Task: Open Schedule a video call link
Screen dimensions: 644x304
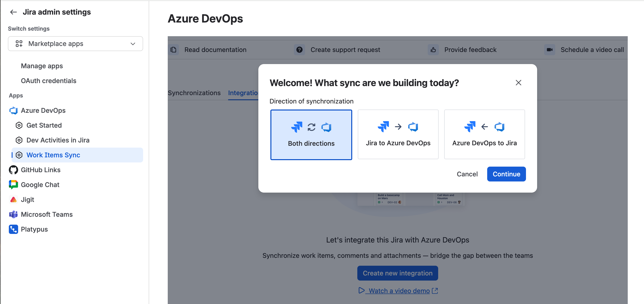Action: [x=592, y=50]
